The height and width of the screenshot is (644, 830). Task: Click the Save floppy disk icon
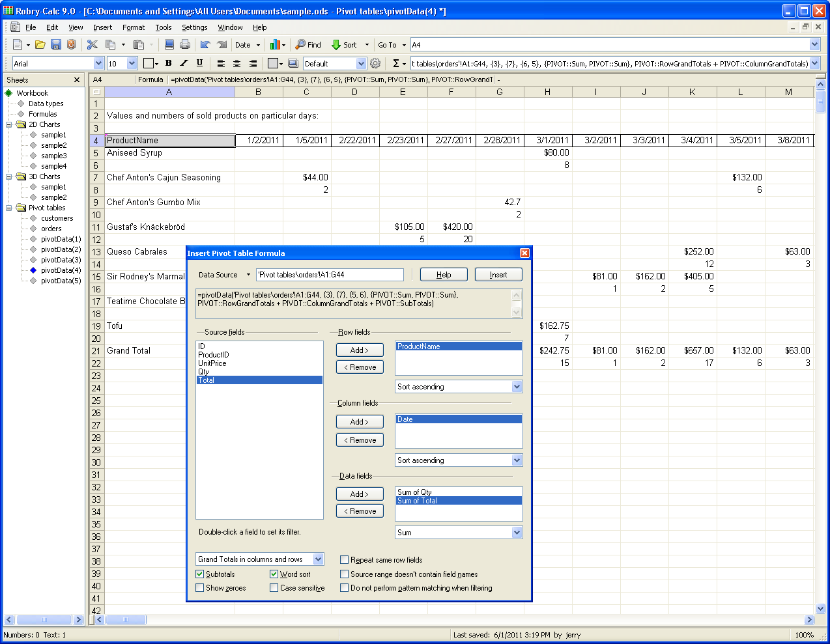(56, 45)
